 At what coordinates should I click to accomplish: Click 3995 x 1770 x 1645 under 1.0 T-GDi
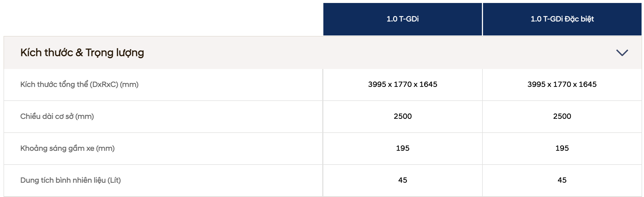(402, 84)
